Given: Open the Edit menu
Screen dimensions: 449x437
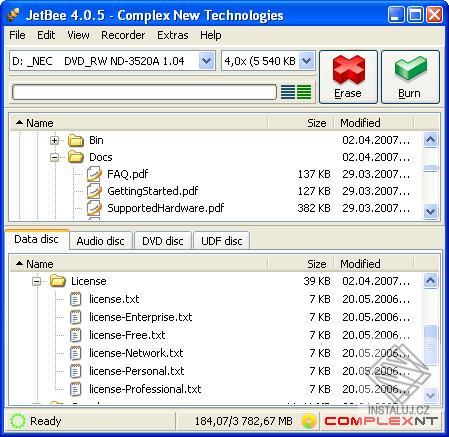Looking at the screenshot, I should (x=46, y=35).
